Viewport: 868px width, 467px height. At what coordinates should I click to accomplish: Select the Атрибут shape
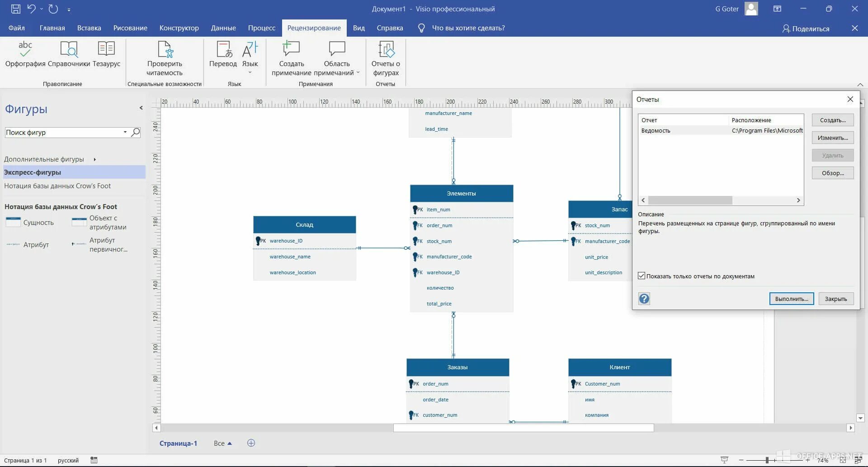coord(27,245)
